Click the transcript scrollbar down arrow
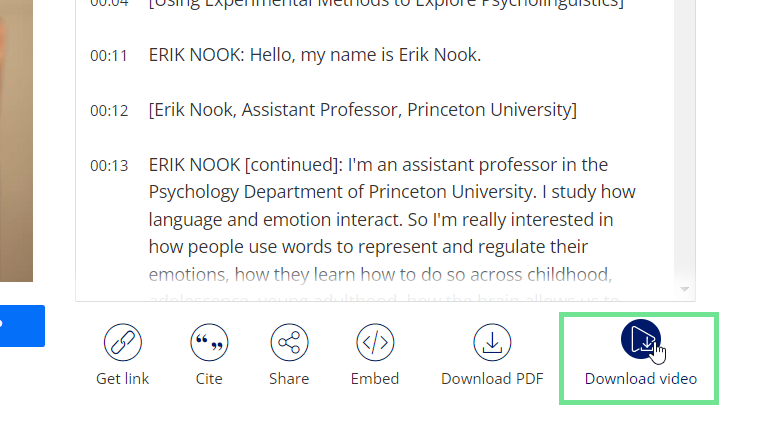 685,289
